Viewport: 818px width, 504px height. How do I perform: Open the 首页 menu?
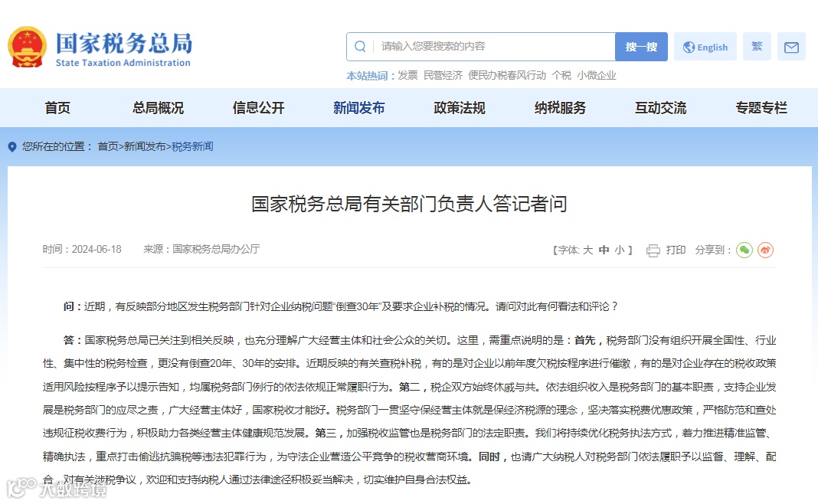[57, 108]
